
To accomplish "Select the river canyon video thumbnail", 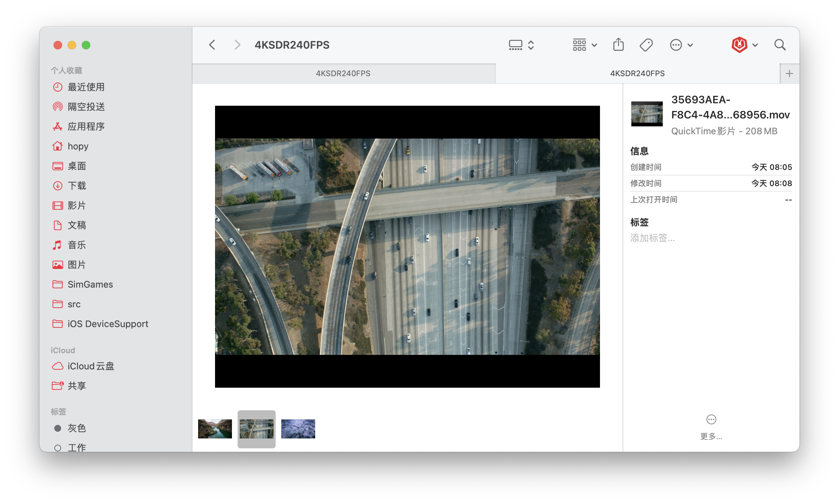I will (x=215, y=429).
